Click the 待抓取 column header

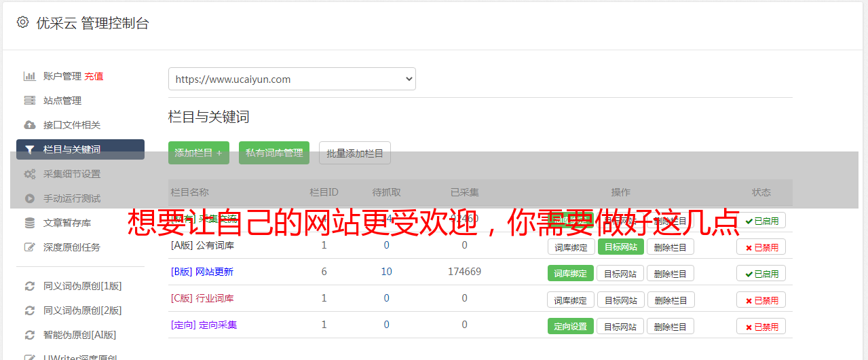(386, 192)
